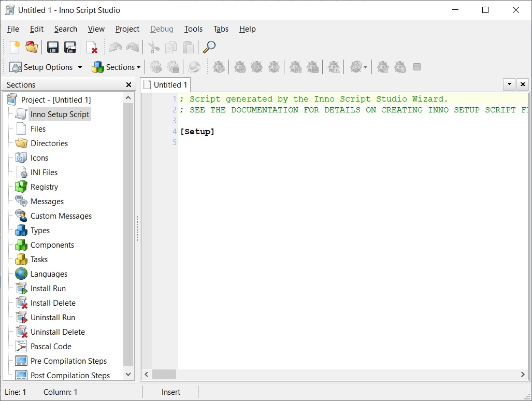Redo the last edit
The width and height of the screenshot is (532, 401).
(132, 47)
